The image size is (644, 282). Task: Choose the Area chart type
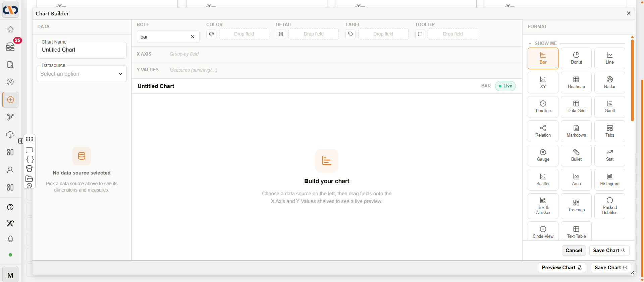click(576, 180)
